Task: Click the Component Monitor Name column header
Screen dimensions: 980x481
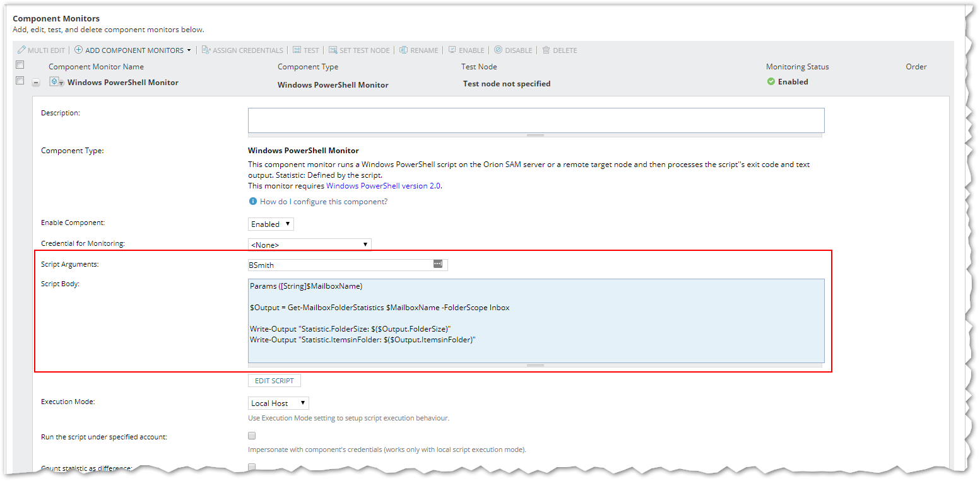Action: tap(96, 67)
